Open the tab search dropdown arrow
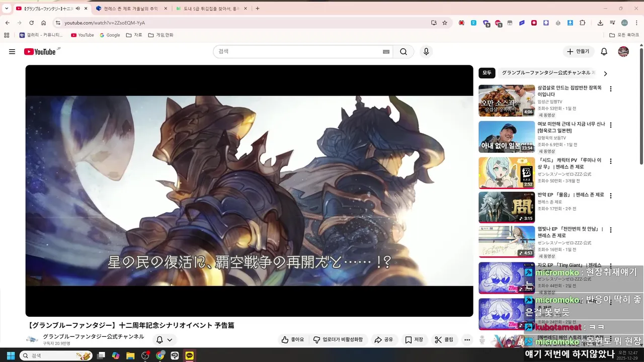This screenshot has width=644, height=362. click(7, 9)
